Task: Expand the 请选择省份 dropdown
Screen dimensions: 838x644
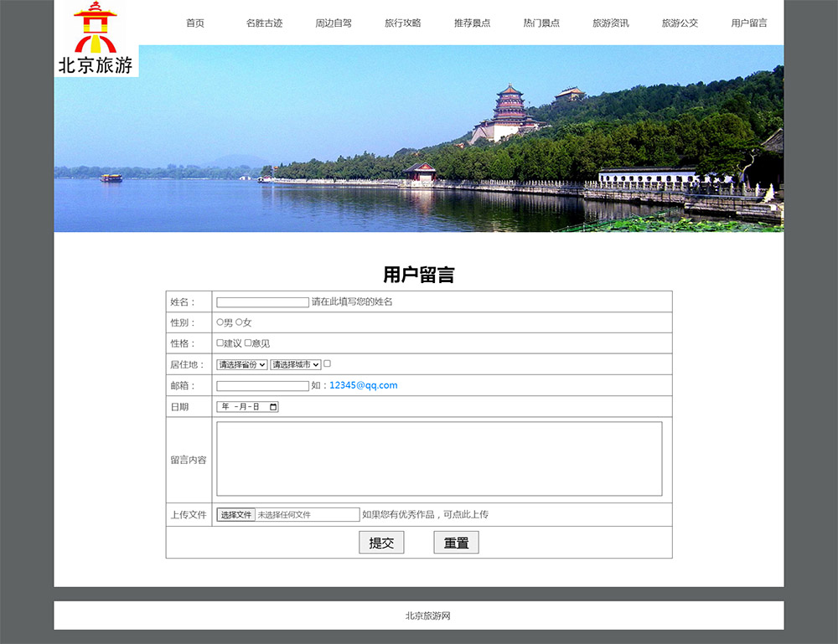Action: coord(241,365)
